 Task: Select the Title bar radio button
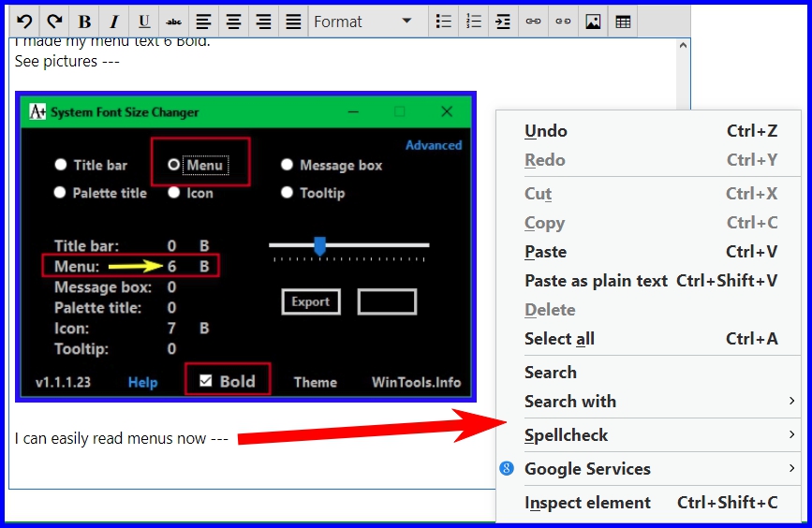coord(61,165)
